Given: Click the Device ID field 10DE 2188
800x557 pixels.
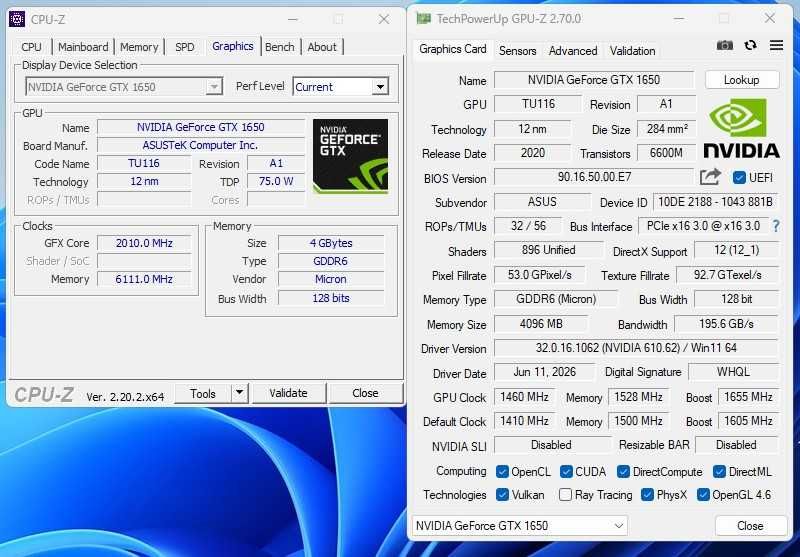Looking at the screenshot, I should [715, 202].
